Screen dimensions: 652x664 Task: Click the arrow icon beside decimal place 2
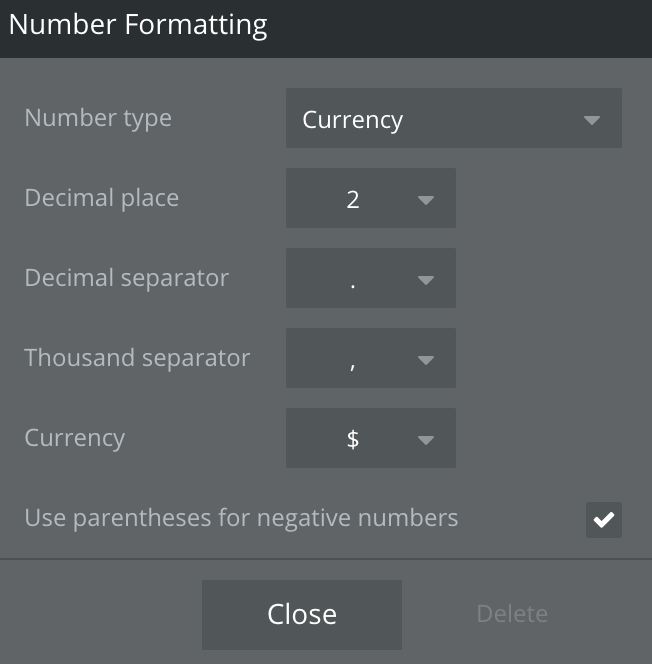[425, 200]
